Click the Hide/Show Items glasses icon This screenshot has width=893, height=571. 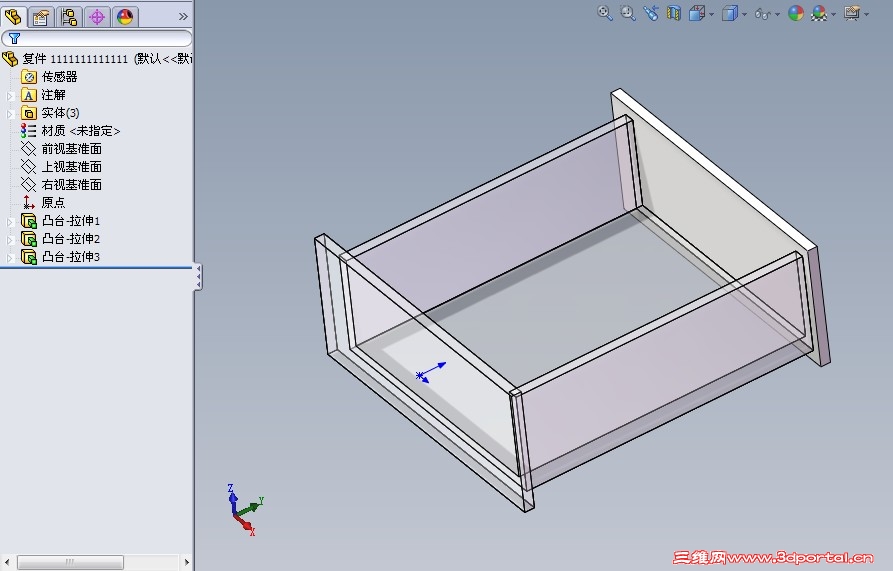pyautogui.click(x=763, y=14)
